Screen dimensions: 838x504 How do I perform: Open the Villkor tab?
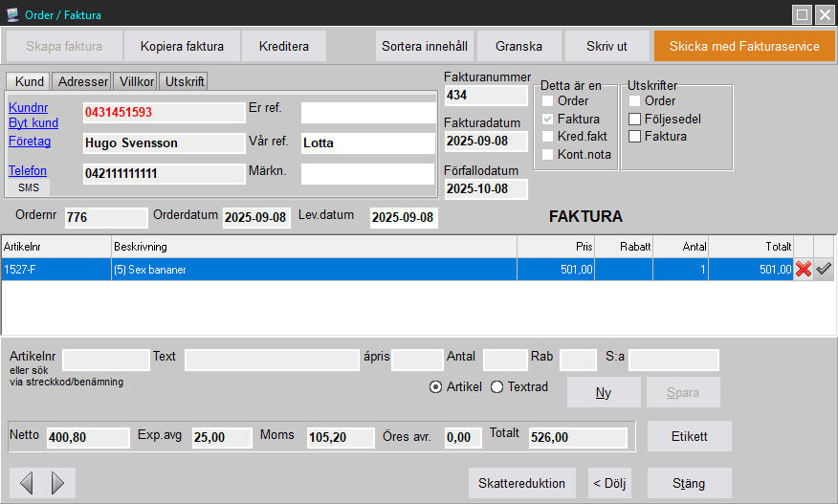pos(135,82)
